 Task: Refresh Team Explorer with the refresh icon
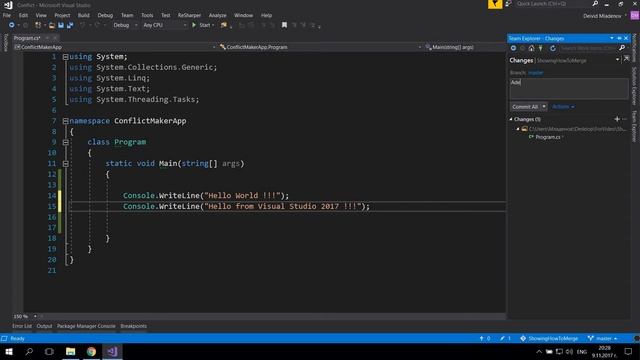pyautogui.click(x=553, y=48)
